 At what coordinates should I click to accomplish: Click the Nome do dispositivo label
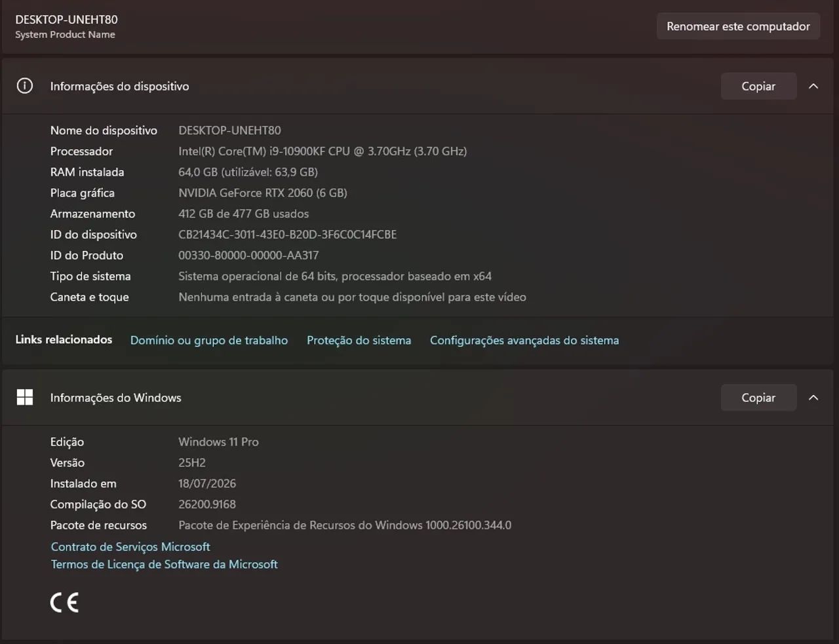tap(104, 130)
